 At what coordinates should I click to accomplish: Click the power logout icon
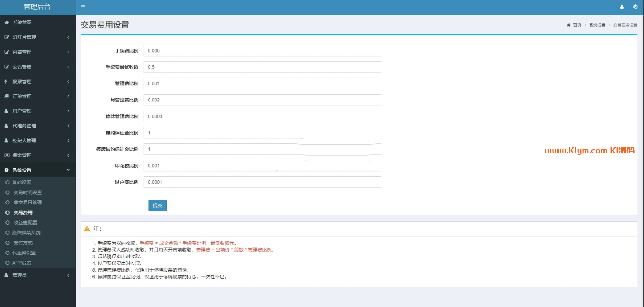click(x=636, y=7)
